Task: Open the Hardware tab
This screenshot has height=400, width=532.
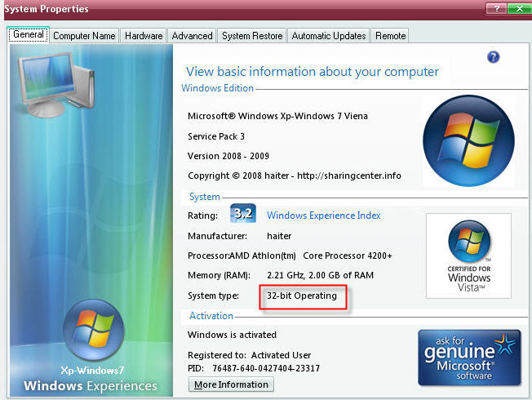Action: tap(144, 36)
